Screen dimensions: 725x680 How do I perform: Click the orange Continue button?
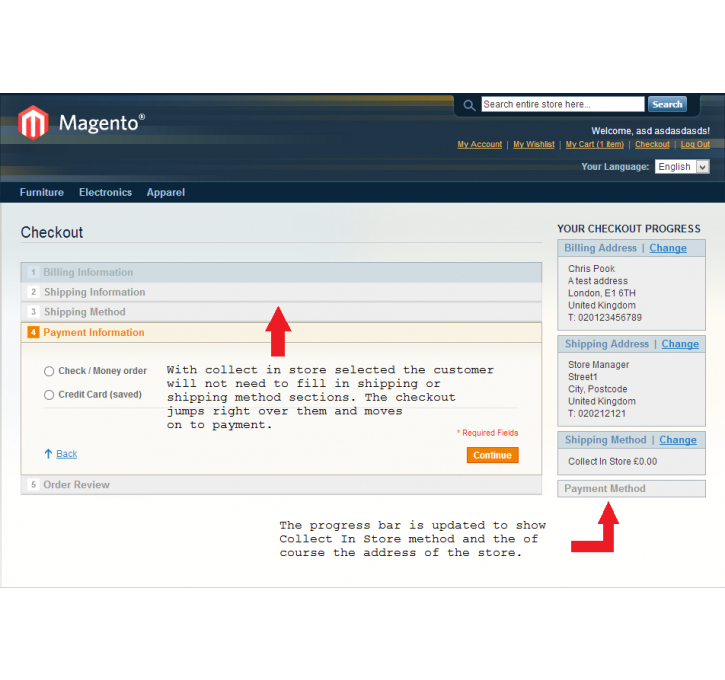tap(492, 455)
